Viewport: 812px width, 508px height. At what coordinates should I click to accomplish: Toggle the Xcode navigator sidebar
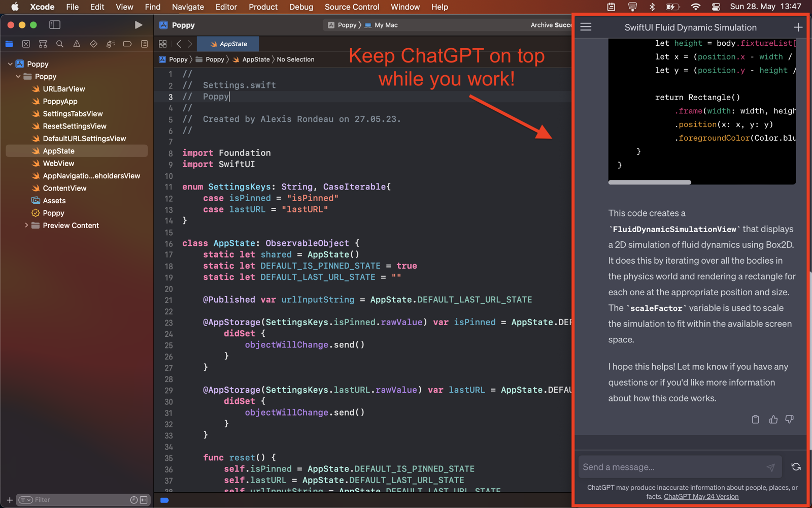(55, 25)
